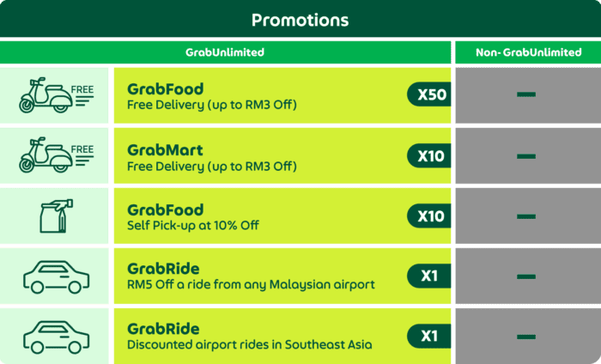The image size is (601, 364).
Task: Select the self pick-up bag icon
Action: click(57, 215)
